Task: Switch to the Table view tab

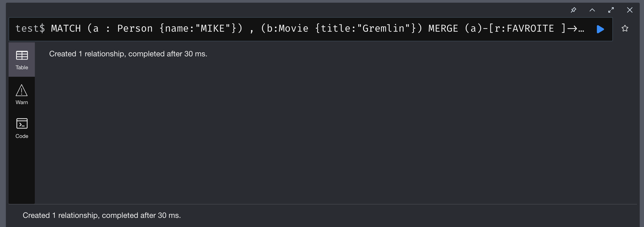Action: pyautogui.click(x=22, y=67)
